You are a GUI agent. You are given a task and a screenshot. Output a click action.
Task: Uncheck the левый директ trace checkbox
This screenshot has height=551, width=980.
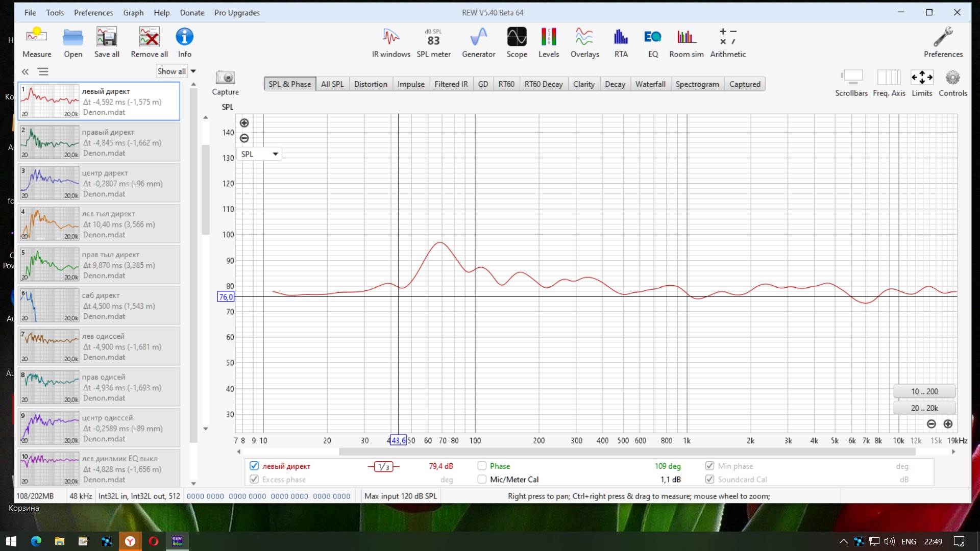point(254,466)
